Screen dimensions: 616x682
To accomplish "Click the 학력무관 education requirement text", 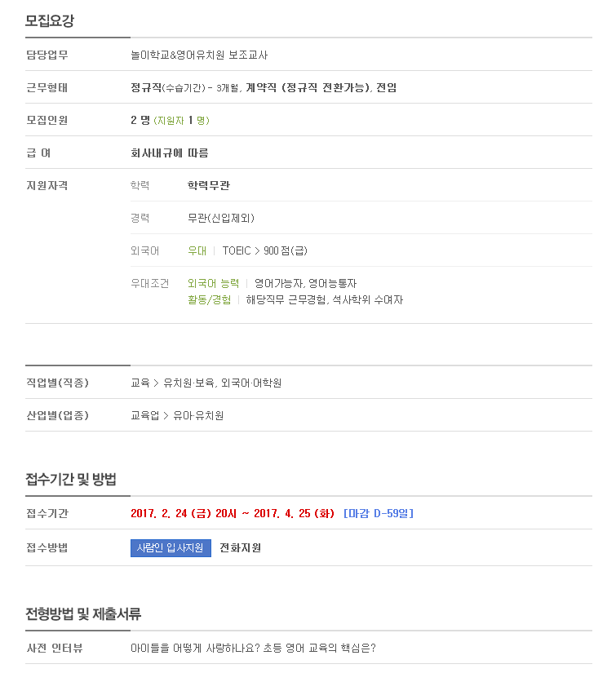I will pyautogui.click(x=209, y=186).
